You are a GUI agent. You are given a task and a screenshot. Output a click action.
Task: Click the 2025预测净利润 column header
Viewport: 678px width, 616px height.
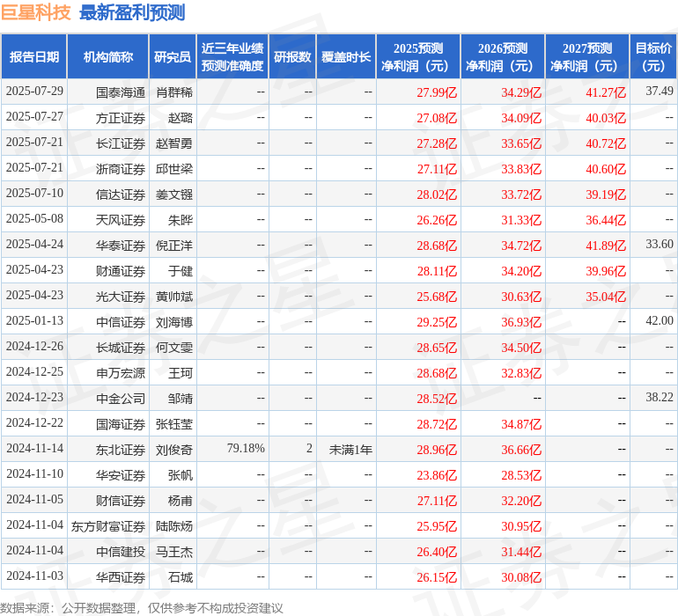tap(418, 56)
